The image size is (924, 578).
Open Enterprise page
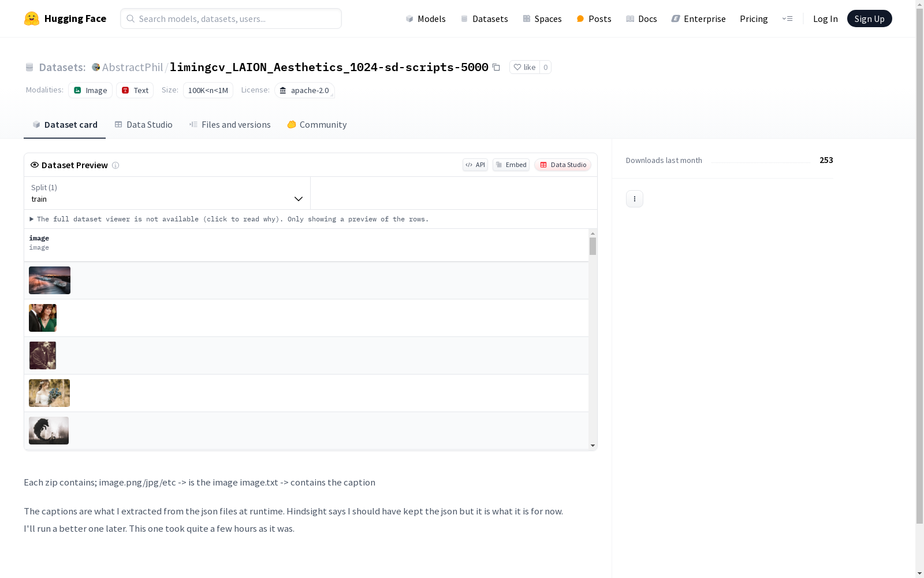pyautogui.click(x=698, y=18)
